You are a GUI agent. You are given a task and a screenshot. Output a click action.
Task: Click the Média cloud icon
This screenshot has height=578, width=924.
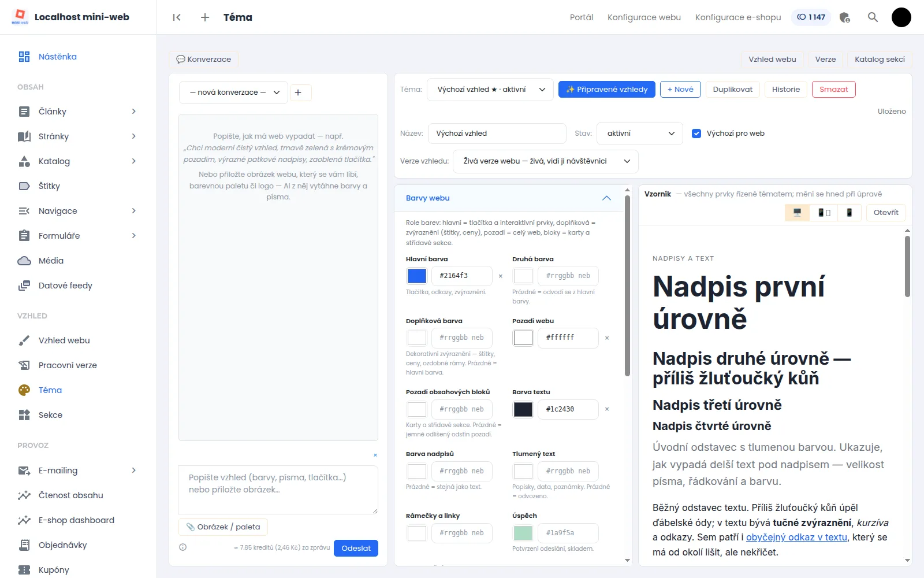[x=24, y=261]
